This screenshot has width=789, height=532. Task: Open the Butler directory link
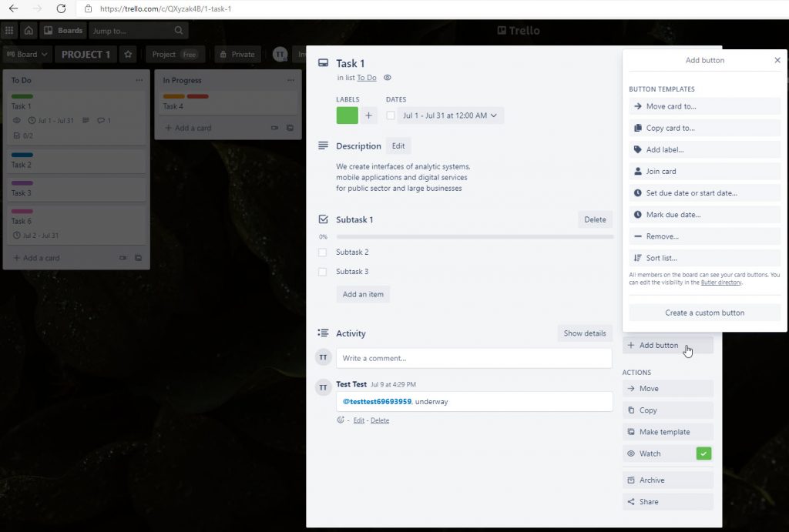click(x=720, y=283)
